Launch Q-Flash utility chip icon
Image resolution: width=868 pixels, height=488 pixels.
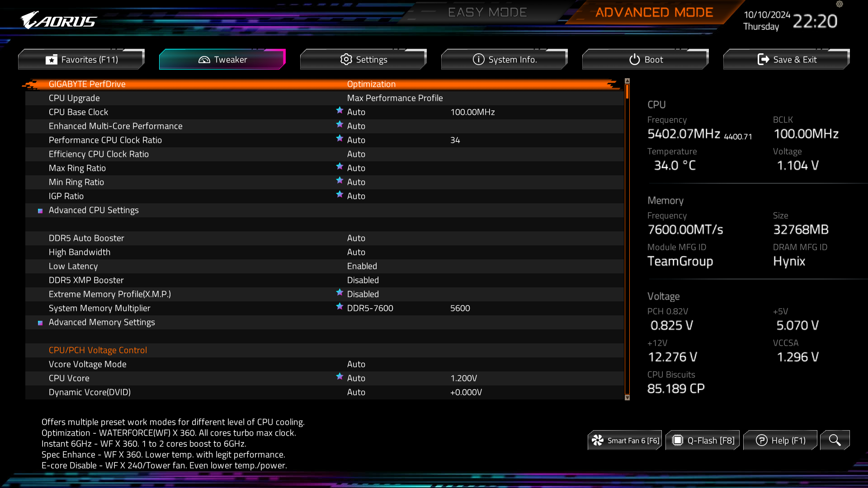coord(677,440)
